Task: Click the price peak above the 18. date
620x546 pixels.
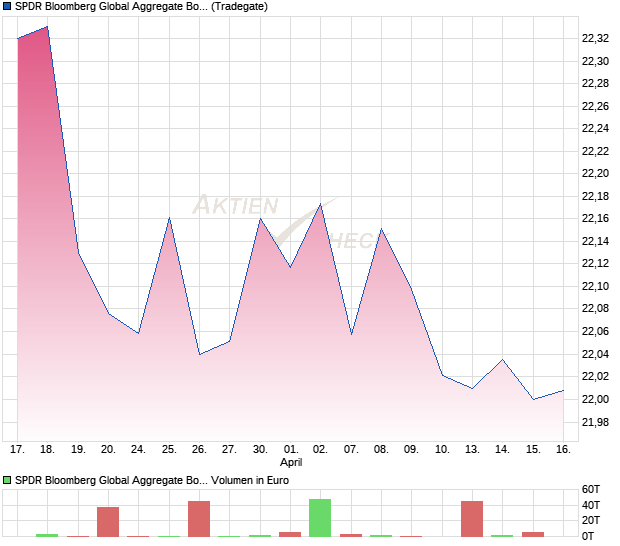Action: pyautogui.click(x=47, y=27)
